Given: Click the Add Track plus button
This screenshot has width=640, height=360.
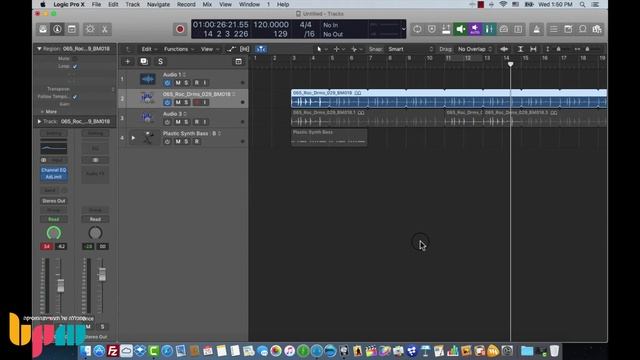Looking at the screenshot, I should click(127, 61).
